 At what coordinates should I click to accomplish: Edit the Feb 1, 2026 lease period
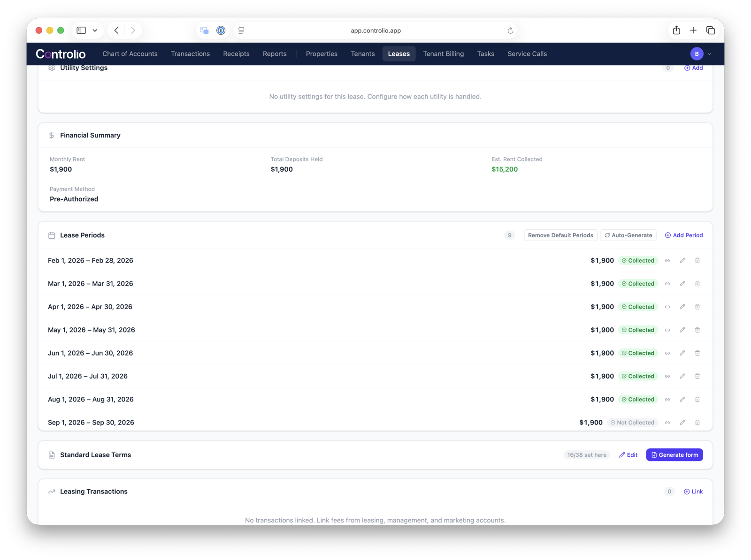(682, 260)
